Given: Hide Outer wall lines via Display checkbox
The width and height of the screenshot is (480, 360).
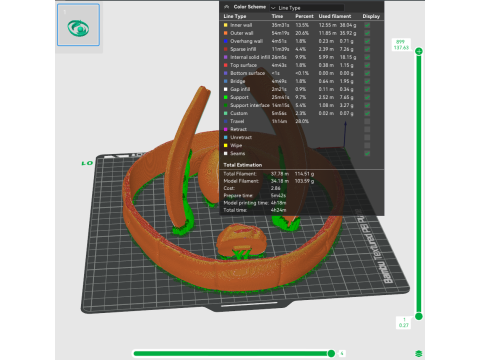Looking at the screenshot, I should [x=367, y=33].
